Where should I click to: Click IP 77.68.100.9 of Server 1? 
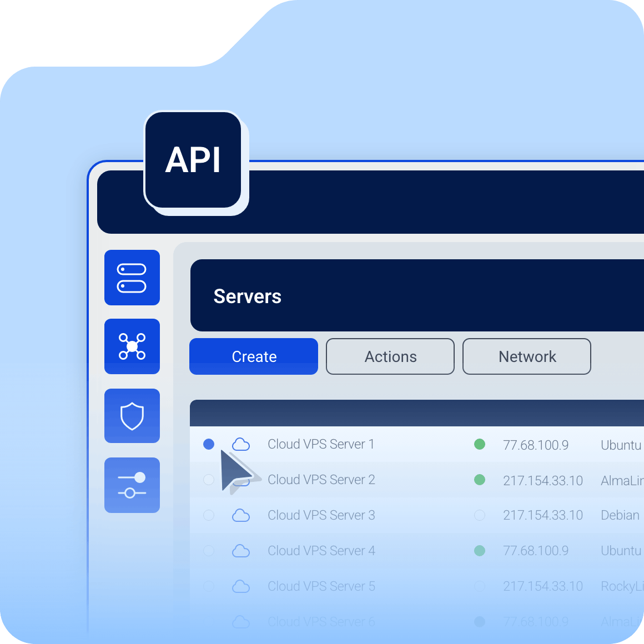536,445
